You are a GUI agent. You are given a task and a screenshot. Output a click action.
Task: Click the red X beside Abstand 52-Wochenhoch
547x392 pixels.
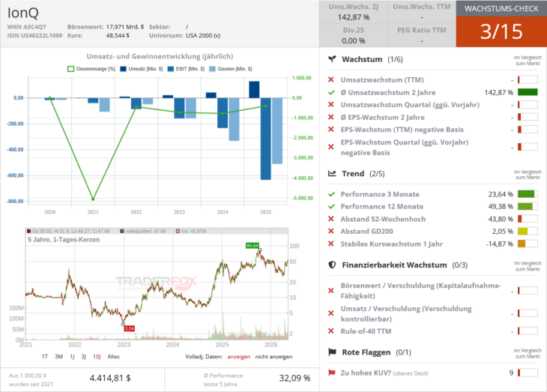point(331,219)
